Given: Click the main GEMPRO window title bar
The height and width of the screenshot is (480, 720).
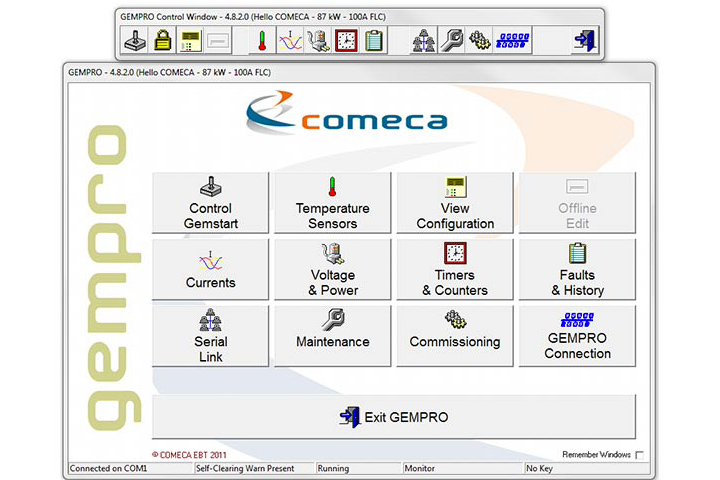Looking at the screenshot, I should tap(359, 73).
